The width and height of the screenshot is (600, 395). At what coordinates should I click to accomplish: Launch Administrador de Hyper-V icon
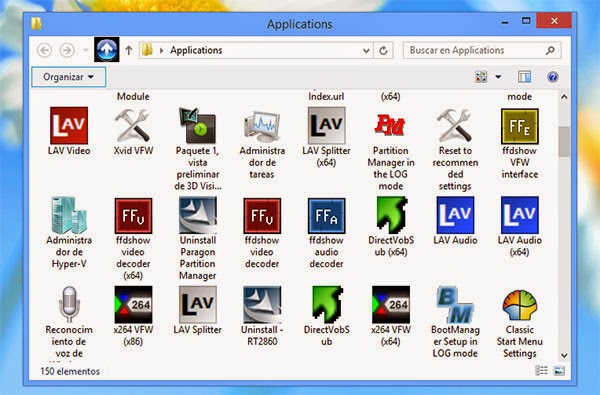coord(69,215)
